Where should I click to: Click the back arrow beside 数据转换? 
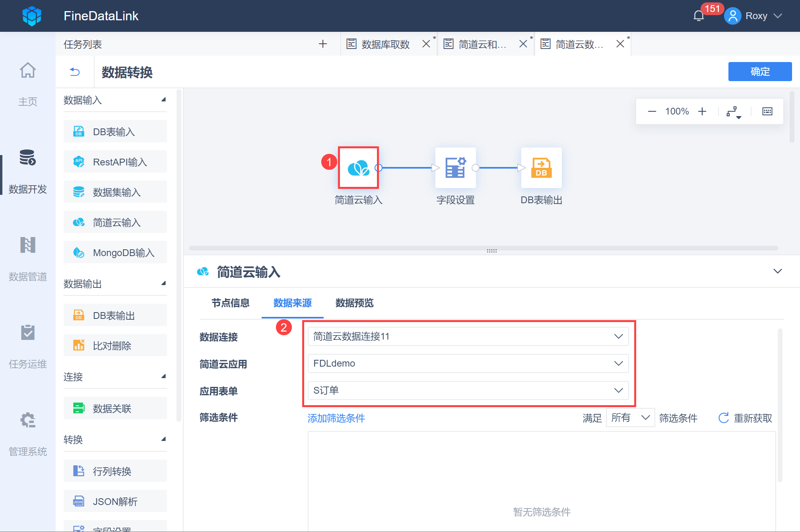pos(75,72)
